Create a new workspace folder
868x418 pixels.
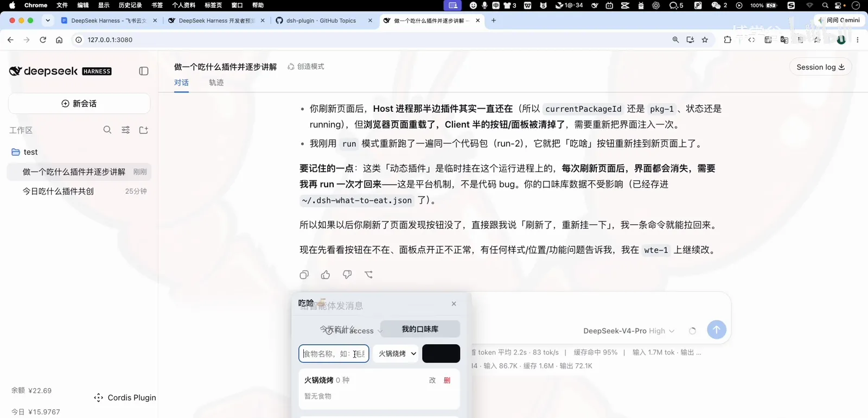[144, 130]
